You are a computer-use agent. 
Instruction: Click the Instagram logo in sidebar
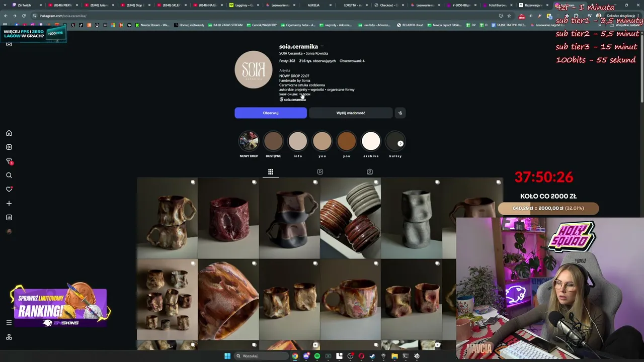(x=9, y=44)
